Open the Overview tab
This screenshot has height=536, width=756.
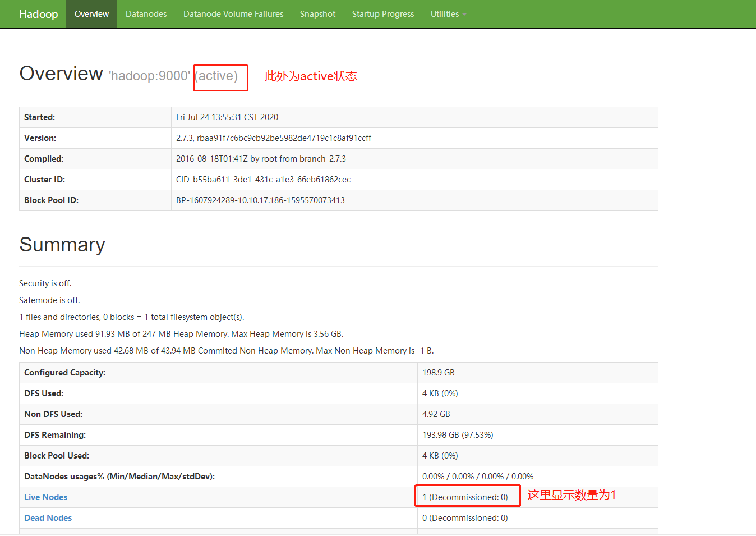click(x=91, y=14)
